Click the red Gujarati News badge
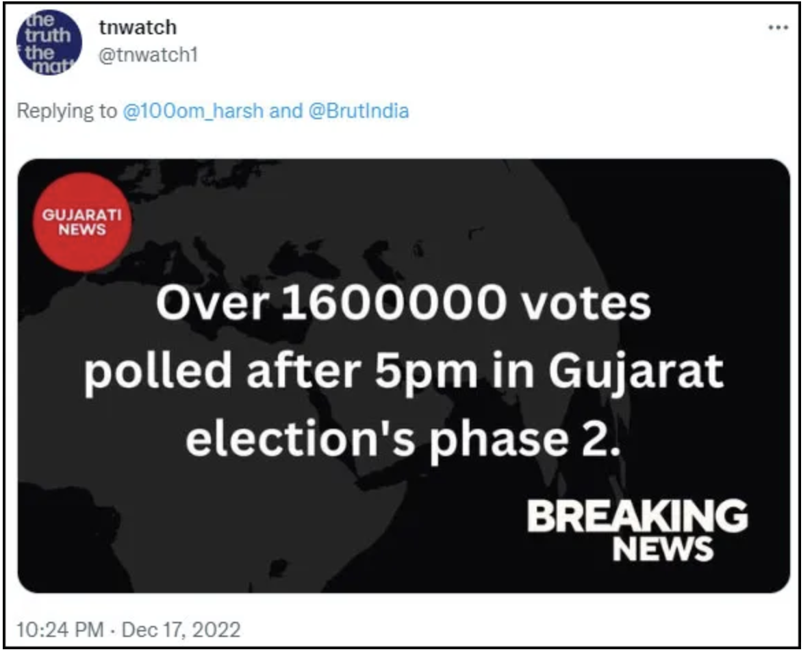 pos(81,222)
